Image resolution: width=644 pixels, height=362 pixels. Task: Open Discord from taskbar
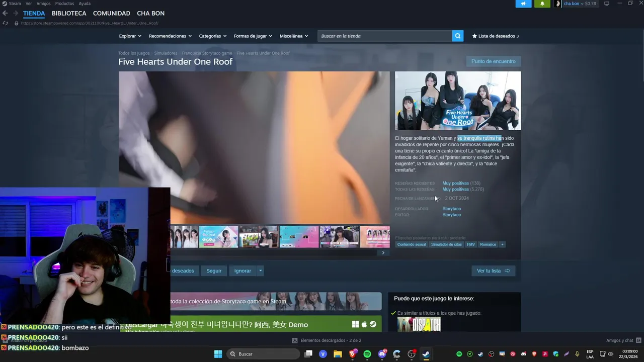pyautogui.click(x=382, y=354)
